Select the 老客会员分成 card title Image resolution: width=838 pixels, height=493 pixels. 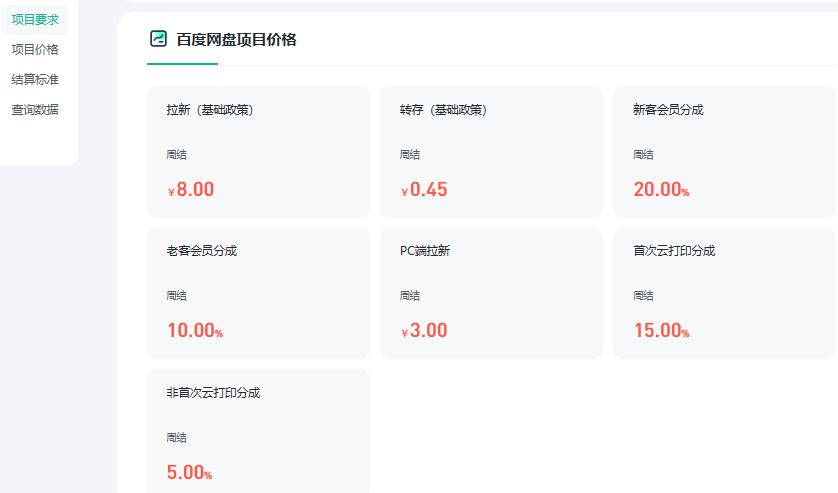(x=201, y=251)
